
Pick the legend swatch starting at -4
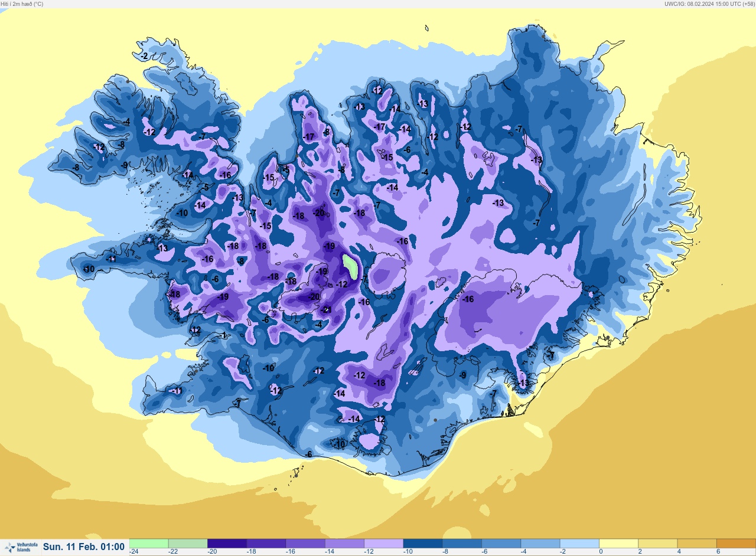[540, 543]
